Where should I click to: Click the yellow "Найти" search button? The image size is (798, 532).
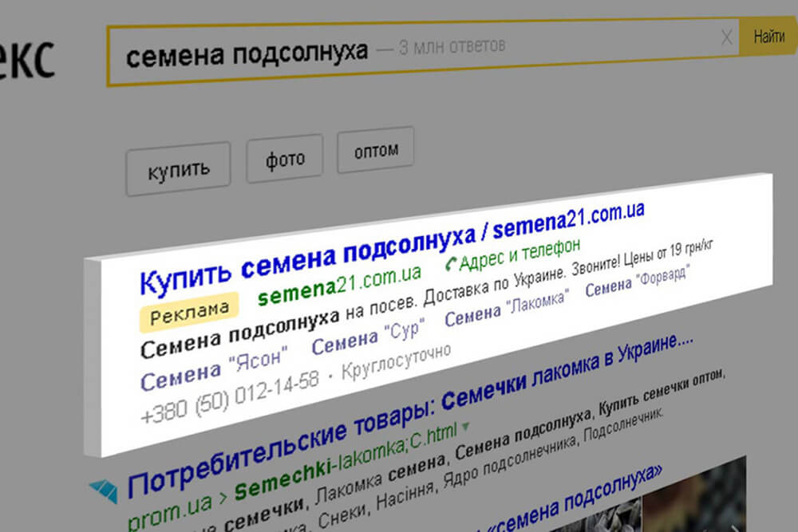[x=768, y=37]
